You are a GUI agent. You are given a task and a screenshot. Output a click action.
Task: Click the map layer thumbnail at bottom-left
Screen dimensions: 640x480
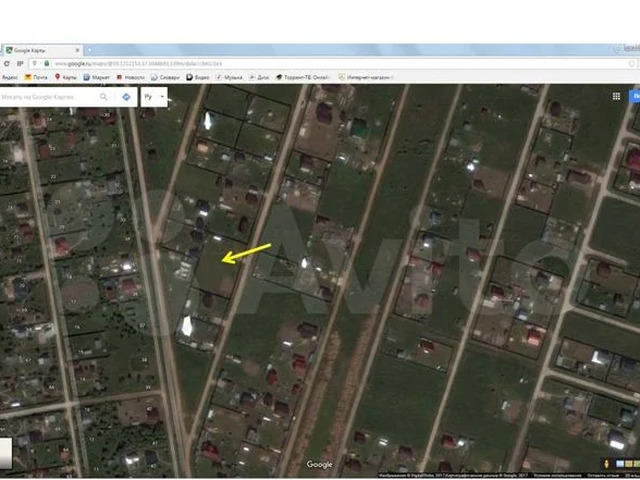coord(6,453)
